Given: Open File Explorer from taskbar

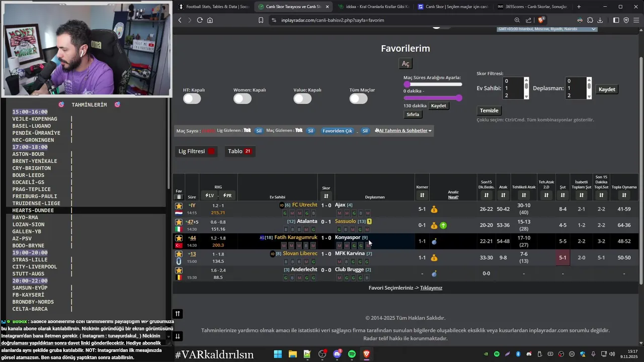Looking at the screenshot, I should coord(292,354).
